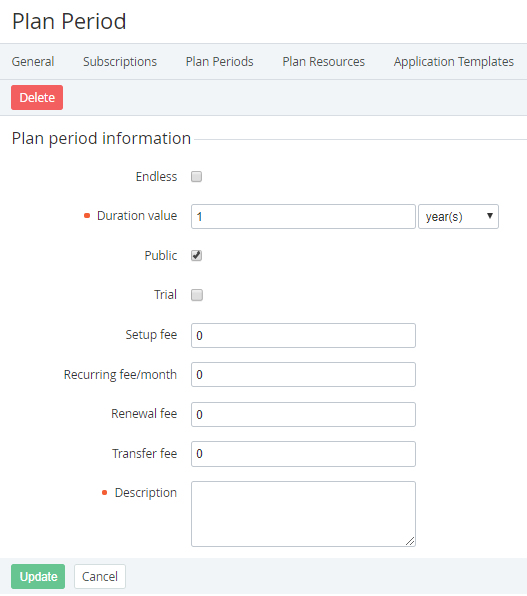The height and width of the screenshot is (596, 527).
Task: Focus the Transfer fee field
Action: [x=303, y=454]
